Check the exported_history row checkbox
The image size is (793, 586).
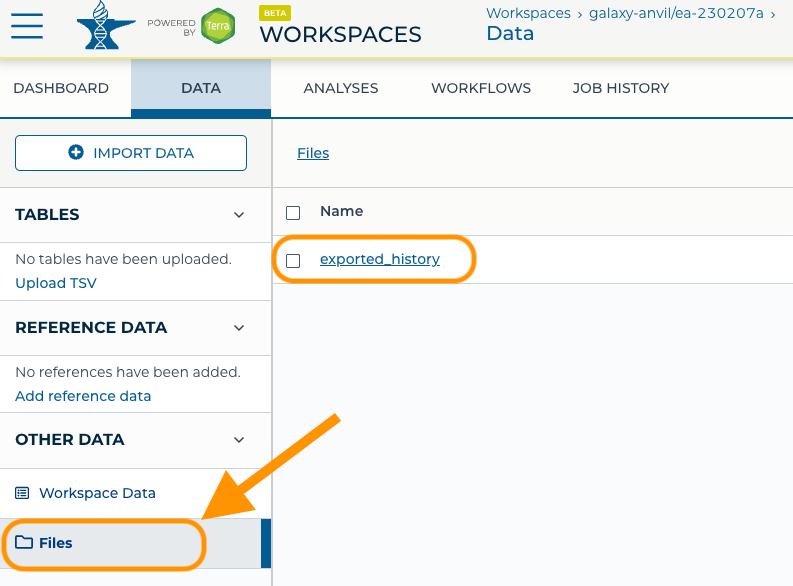(293, 261)
